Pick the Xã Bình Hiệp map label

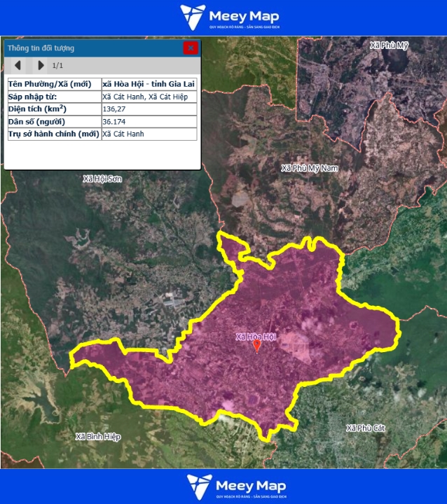coord(98,437)
